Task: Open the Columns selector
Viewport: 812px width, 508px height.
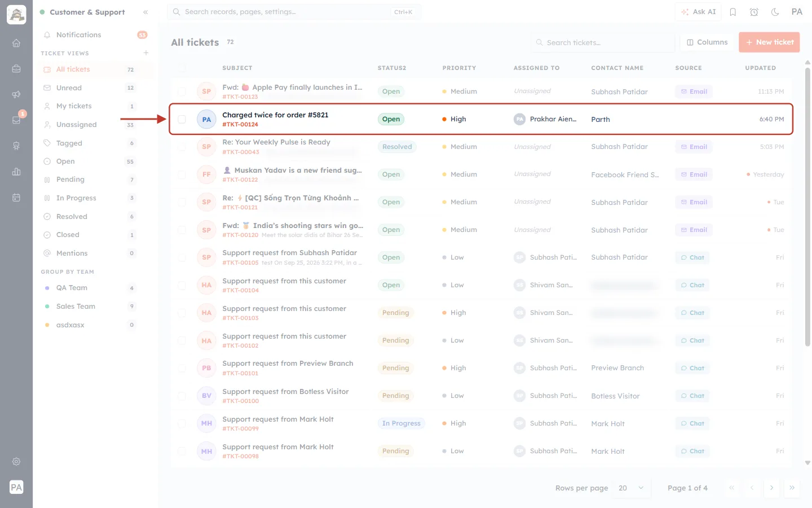Action: click(x=707, y=42)
